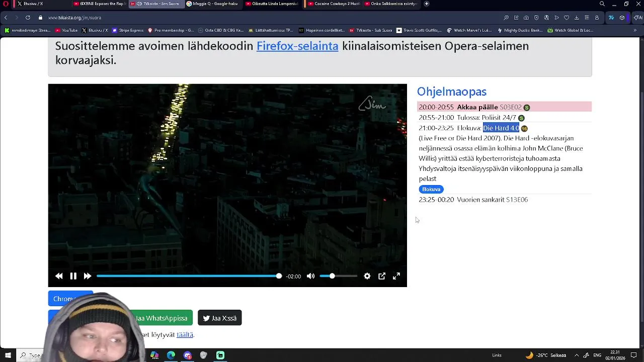This screenshot has width=644, height=362.
Task: Rewind the video player
Action: (59, 276)
